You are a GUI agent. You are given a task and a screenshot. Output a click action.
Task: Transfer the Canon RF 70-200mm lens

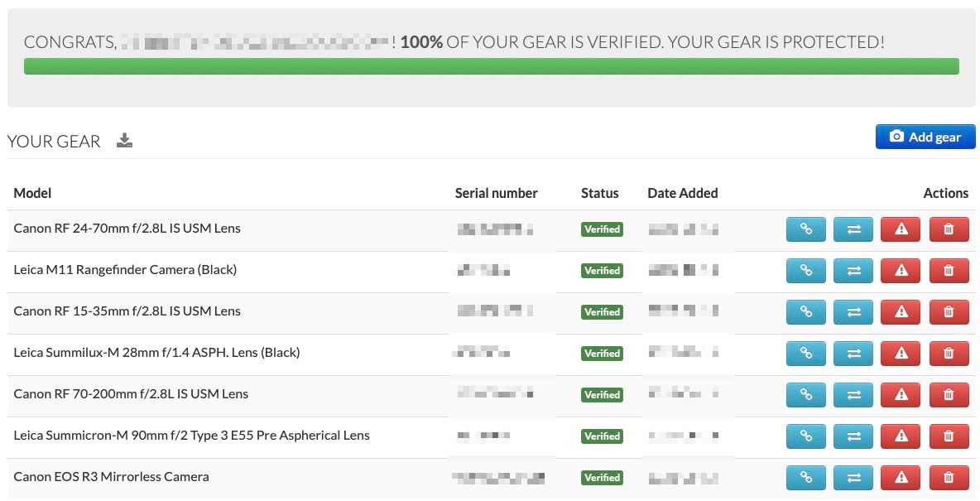point(853,395)
